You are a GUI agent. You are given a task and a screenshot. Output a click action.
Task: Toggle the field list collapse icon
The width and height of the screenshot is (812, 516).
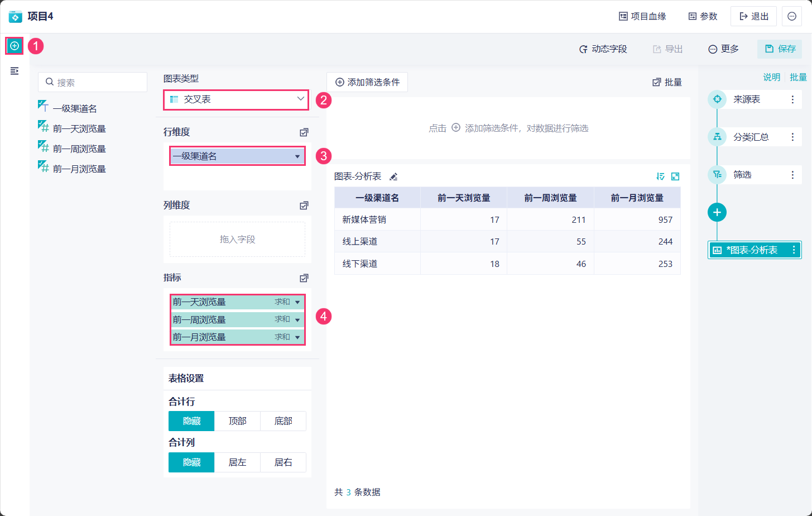click(15, 71)
